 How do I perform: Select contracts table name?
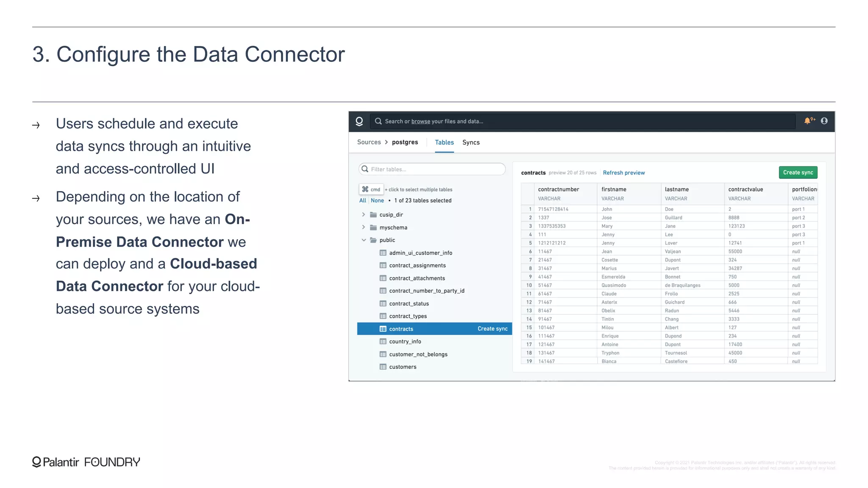(401, 329)
